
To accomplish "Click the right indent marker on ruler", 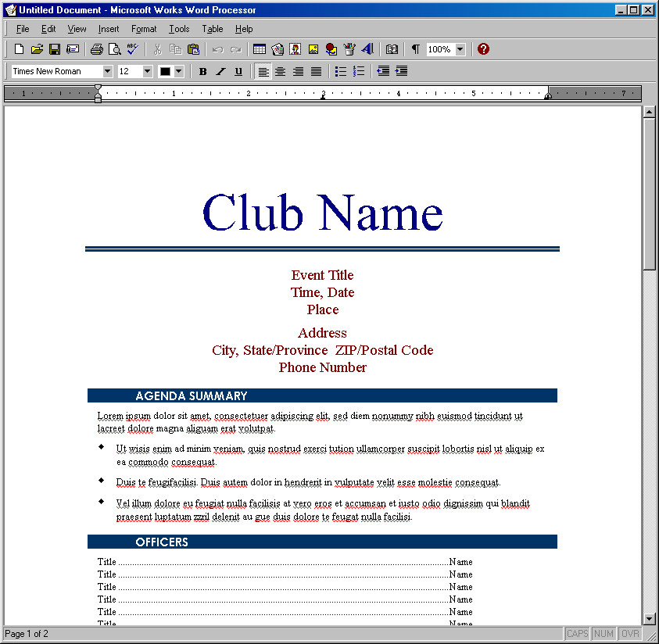I will 548,96.
